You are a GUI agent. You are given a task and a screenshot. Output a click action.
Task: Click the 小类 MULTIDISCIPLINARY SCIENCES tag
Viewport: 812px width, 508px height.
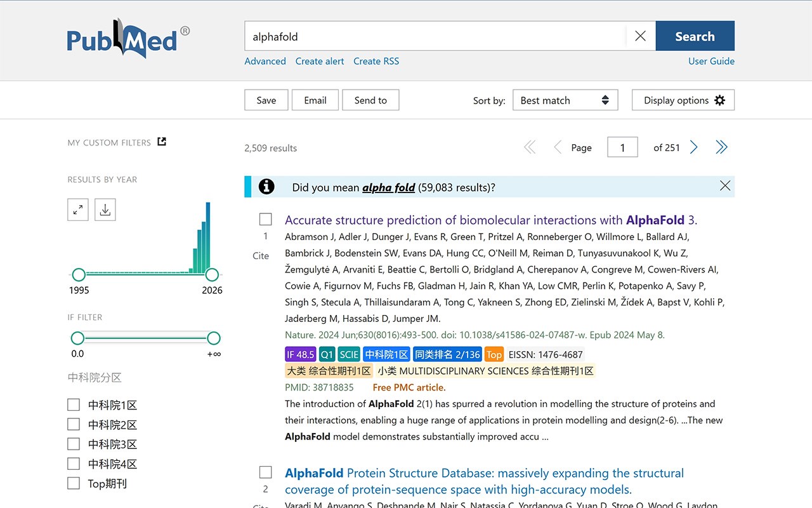pos(485,371)
